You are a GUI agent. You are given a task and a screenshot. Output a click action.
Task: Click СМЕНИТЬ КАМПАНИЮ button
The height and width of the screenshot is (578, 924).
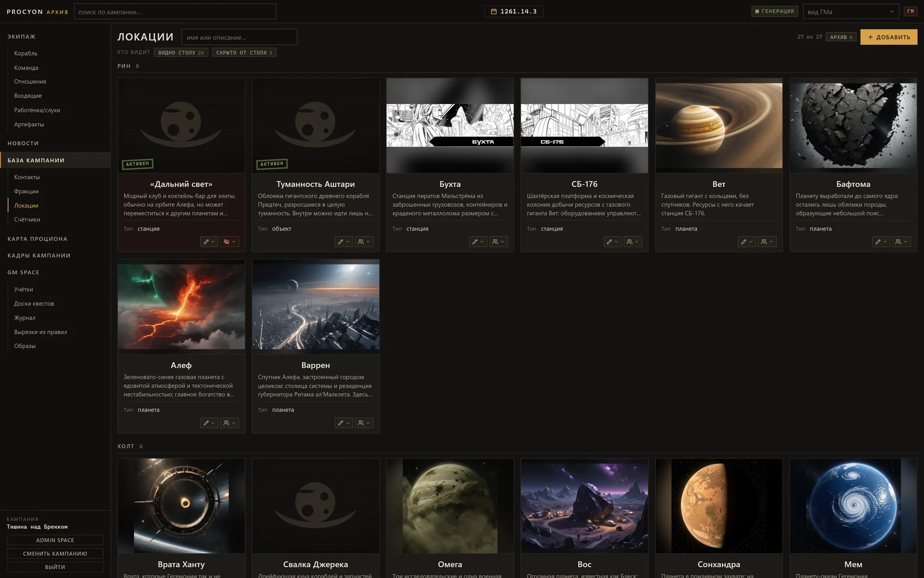tap(55, 554)
